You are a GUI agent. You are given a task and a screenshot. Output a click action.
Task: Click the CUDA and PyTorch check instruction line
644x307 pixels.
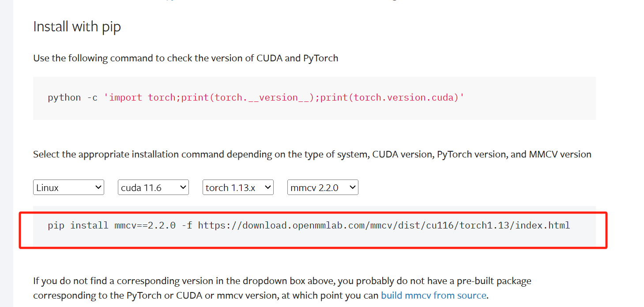click(185, 58)
